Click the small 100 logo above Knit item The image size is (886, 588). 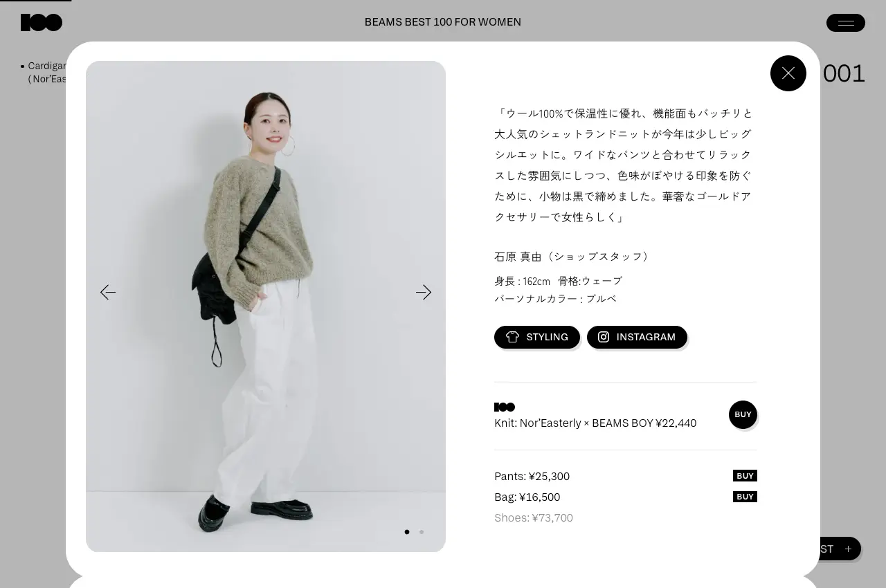(x=505, y=407)
